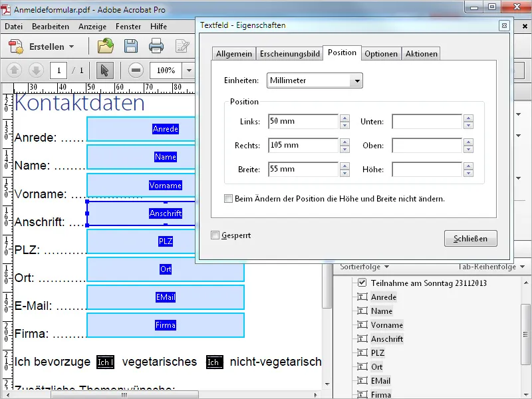Click the EMail field icon in list
This screenshot has height=399, width=532.
362,380
